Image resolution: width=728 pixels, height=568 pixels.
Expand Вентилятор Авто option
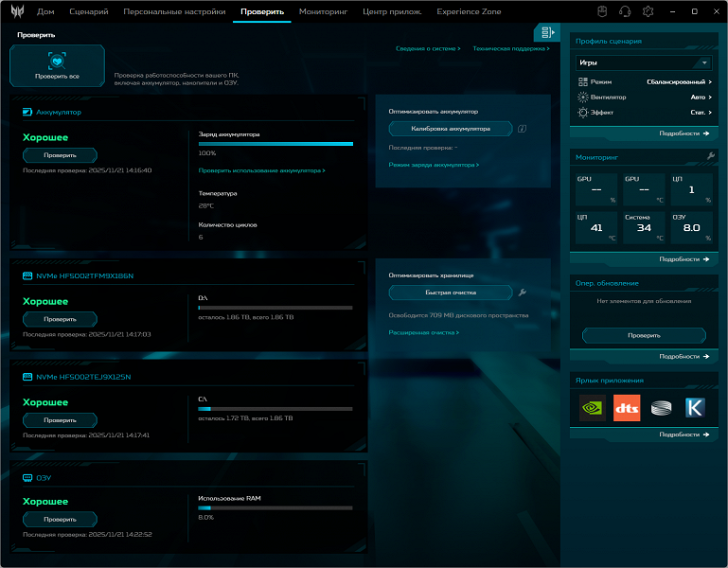(x=701, y=98)
